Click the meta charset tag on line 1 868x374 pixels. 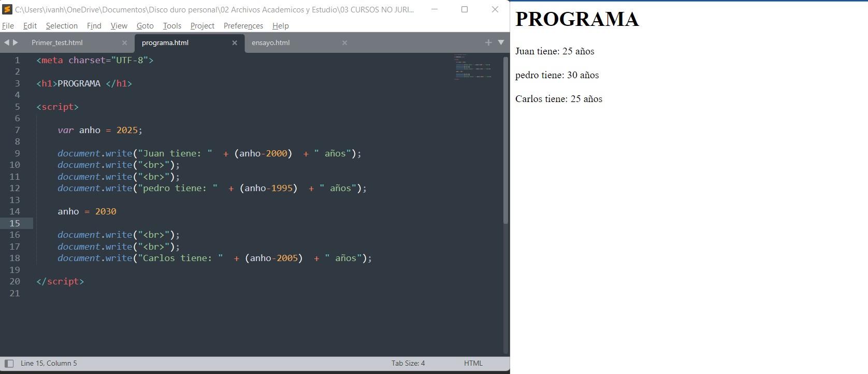coord(95,60)
